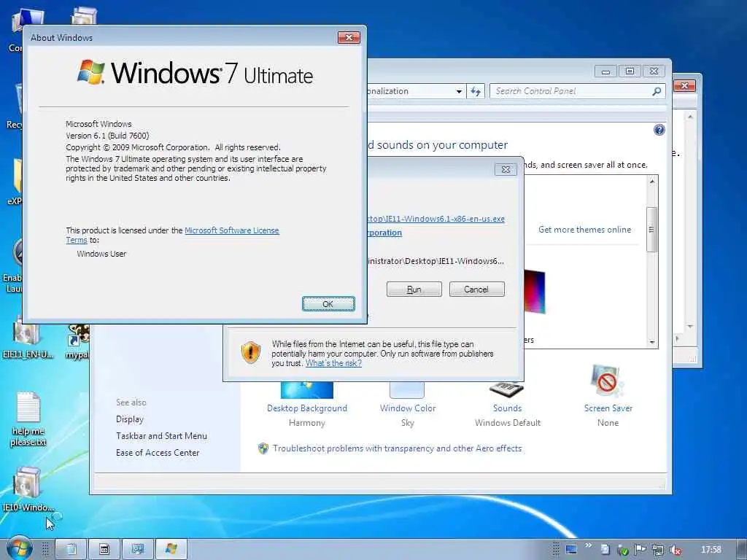Screen dimensions: 747x560
Task: Click the IE11-Windows6.1-x86-en-us.exe file link
Action: click(x=436, y=219)
